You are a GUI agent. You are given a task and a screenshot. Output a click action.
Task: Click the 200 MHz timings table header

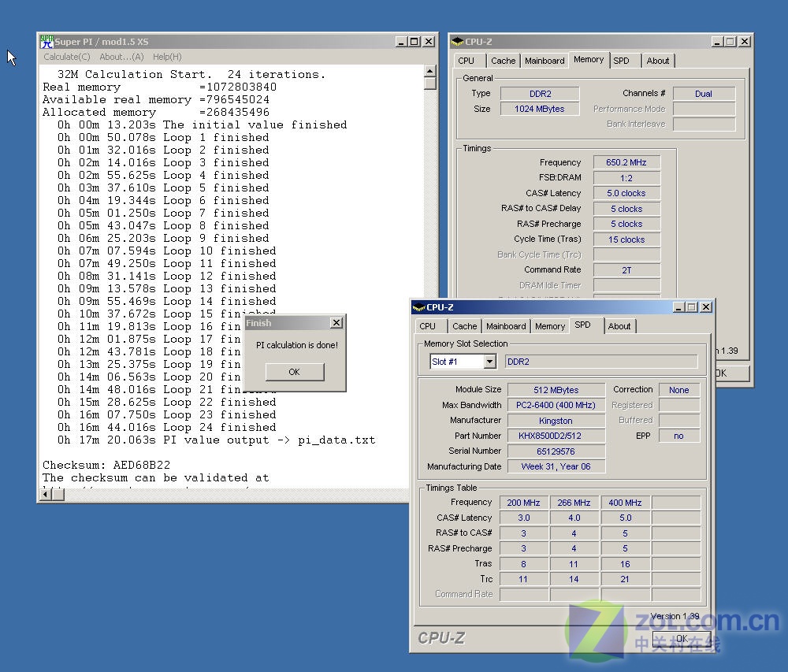[x=524, y=503]
